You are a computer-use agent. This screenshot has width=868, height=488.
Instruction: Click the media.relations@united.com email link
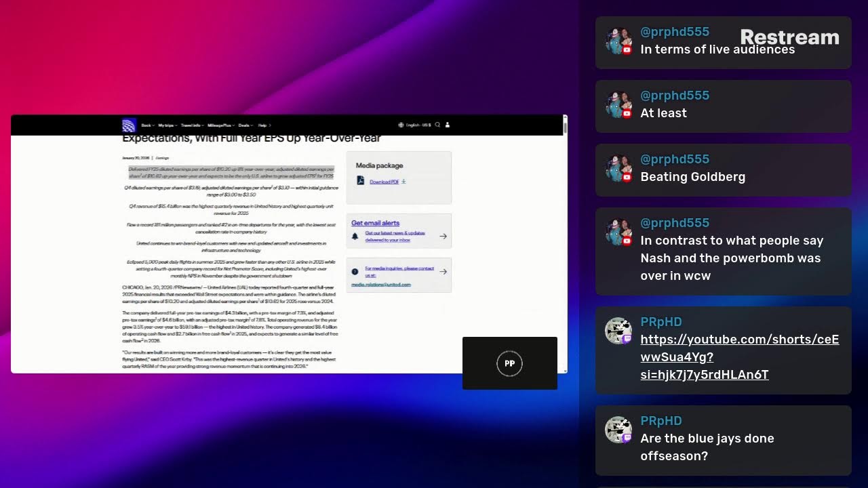pos(380,285)
